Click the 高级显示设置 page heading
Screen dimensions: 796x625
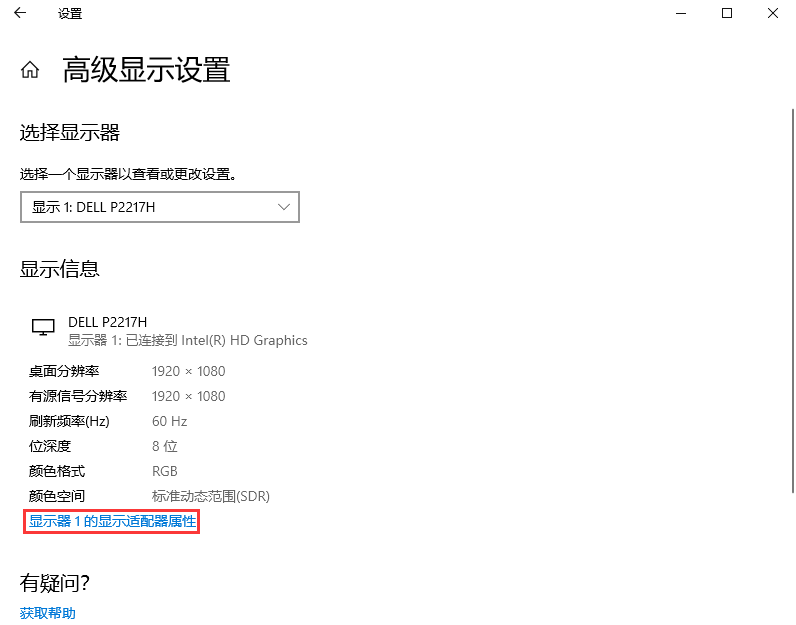pyautogui.click(x=146, y=70)
